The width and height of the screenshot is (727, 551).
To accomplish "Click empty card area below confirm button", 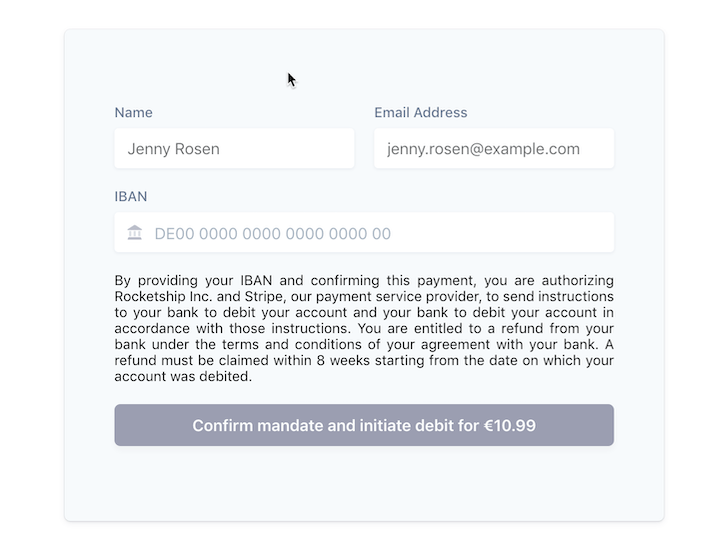I will tap(364, 482).
